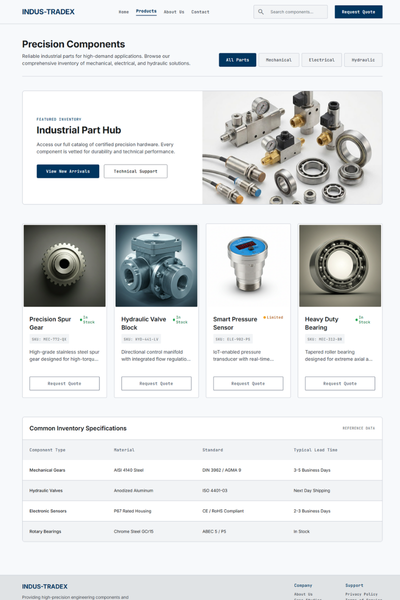Click the In Stock badge on Precision Spur Gear
Image resolution: width=400 pixels, height=600 pixels.
coord(87,320)
